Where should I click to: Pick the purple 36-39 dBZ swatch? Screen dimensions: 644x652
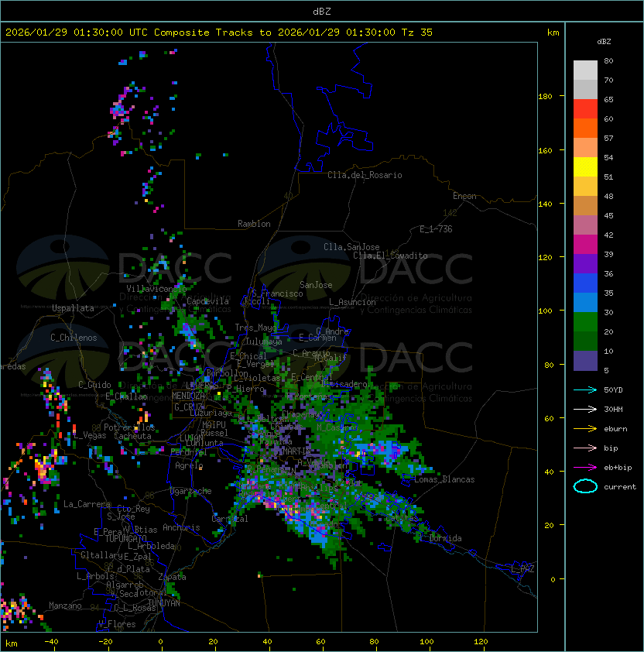pos(585,263)
